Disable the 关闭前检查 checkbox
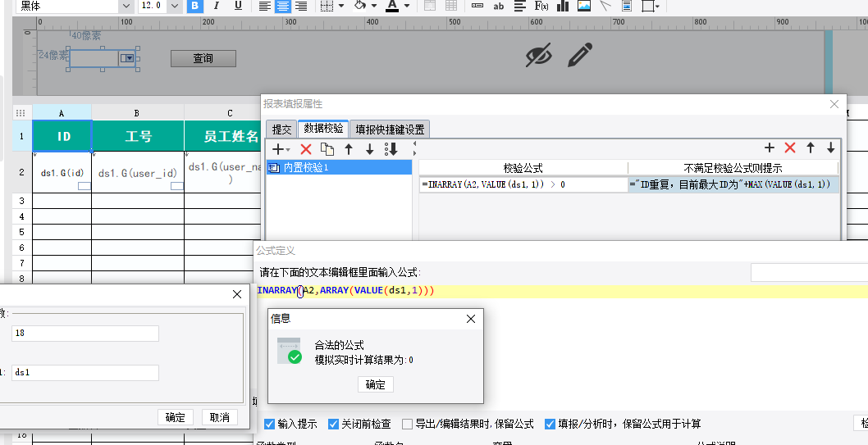868x445 pixels. click(x=334, y=424)
